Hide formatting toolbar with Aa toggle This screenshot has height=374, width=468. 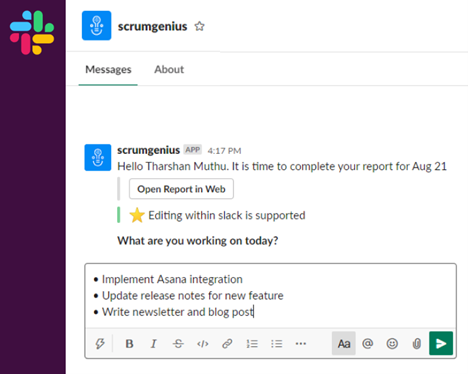[x=344, y=343]
